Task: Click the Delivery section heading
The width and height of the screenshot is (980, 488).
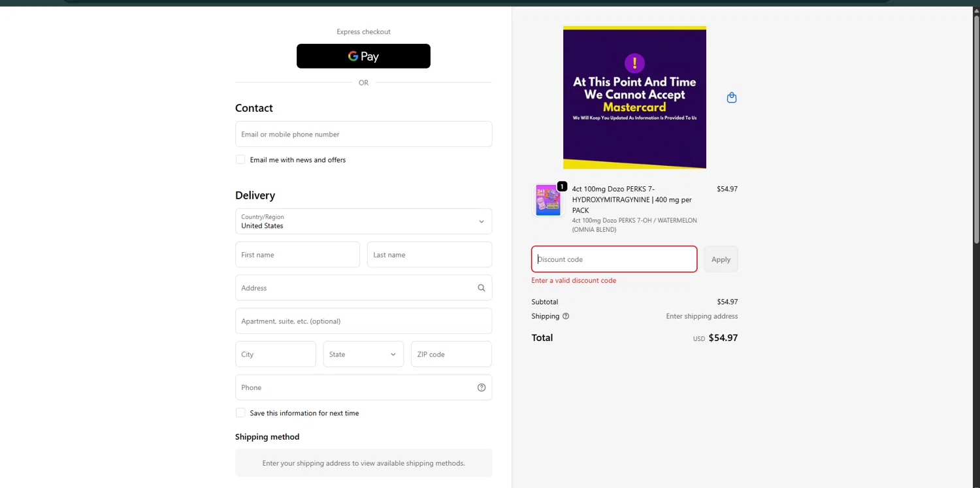Action: point(255,195)
